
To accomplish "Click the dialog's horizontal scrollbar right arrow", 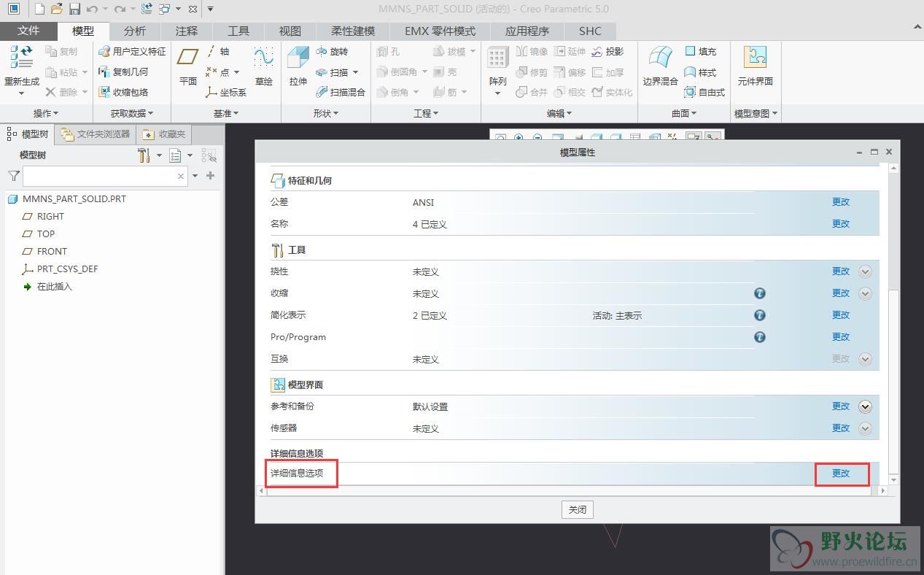I will [x=882, y=491].
